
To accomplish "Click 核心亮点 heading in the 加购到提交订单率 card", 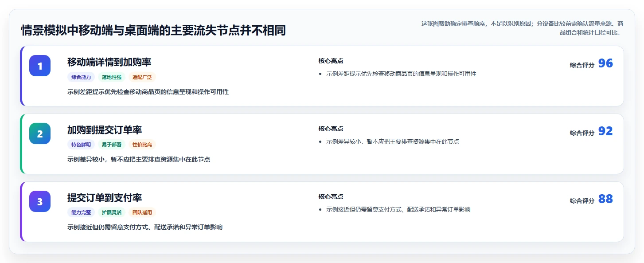I will [331, 129].
